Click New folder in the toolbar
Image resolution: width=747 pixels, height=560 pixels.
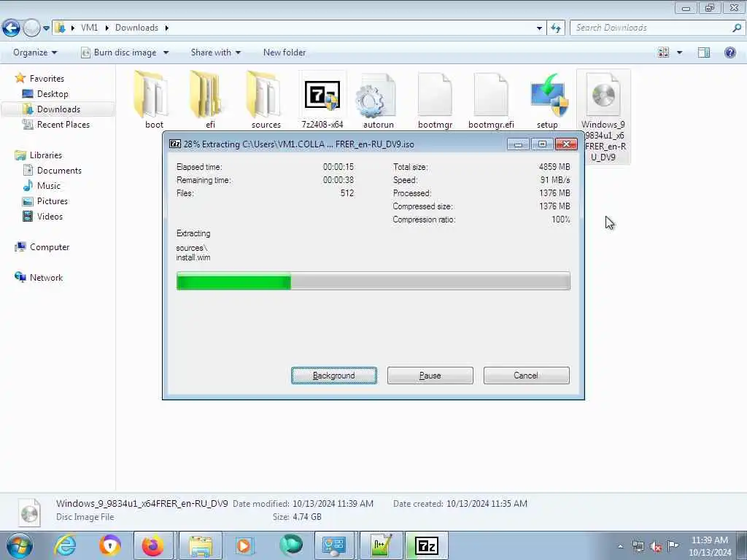(x=285, y=52)
